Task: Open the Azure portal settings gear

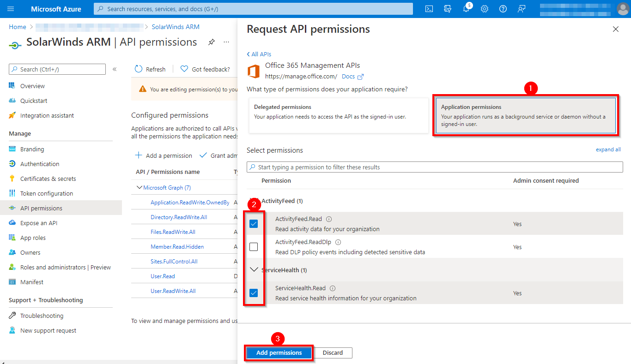Action: click(485, 8)
